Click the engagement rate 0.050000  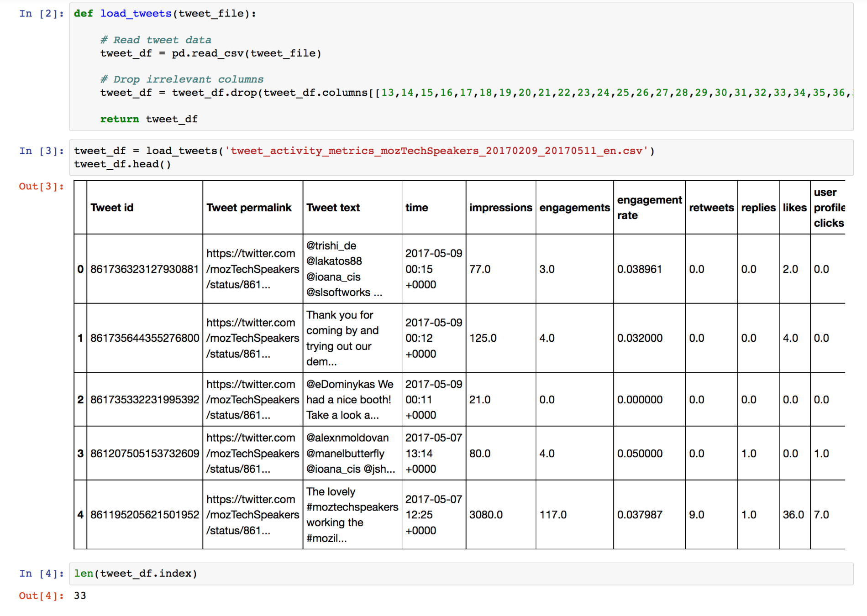pos(640,454)
